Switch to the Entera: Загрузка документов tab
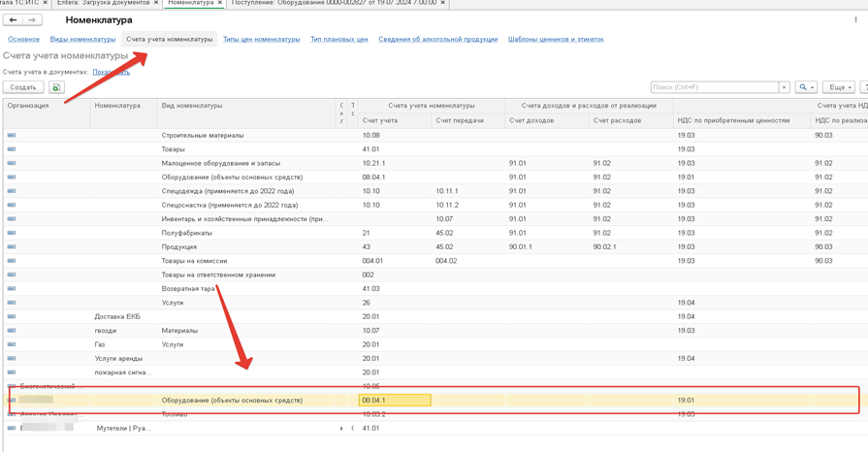Viewport: 868px width, 453px height. (x=103, y=3)
